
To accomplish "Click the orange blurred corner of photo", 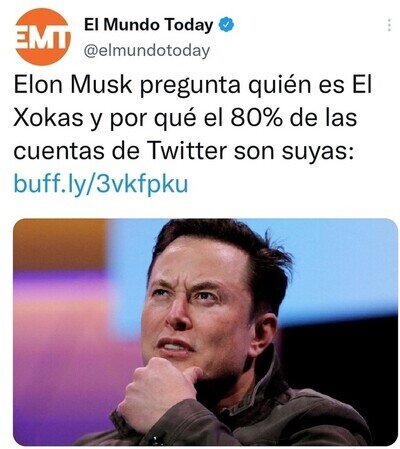I will tap(60, 245).
